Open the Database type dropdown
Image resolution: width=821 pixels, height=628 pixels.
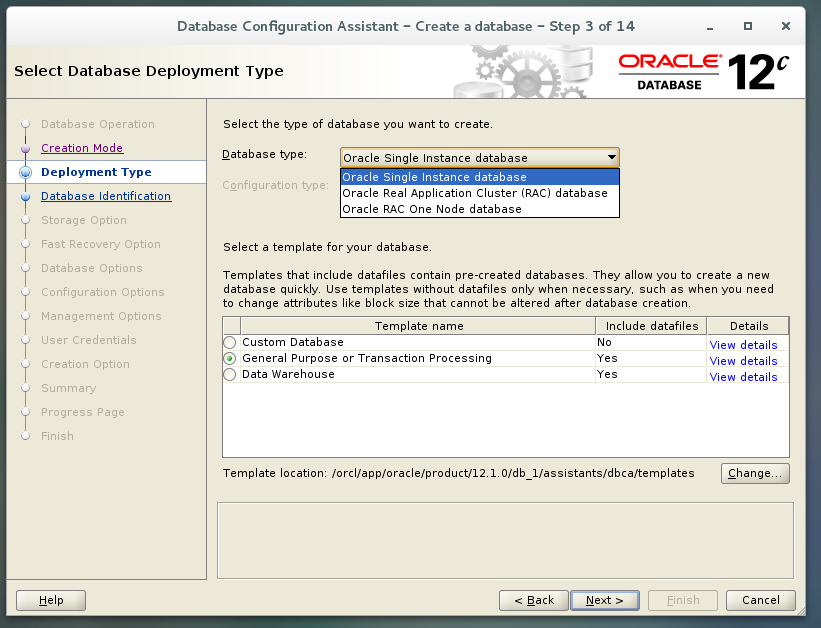479,157
